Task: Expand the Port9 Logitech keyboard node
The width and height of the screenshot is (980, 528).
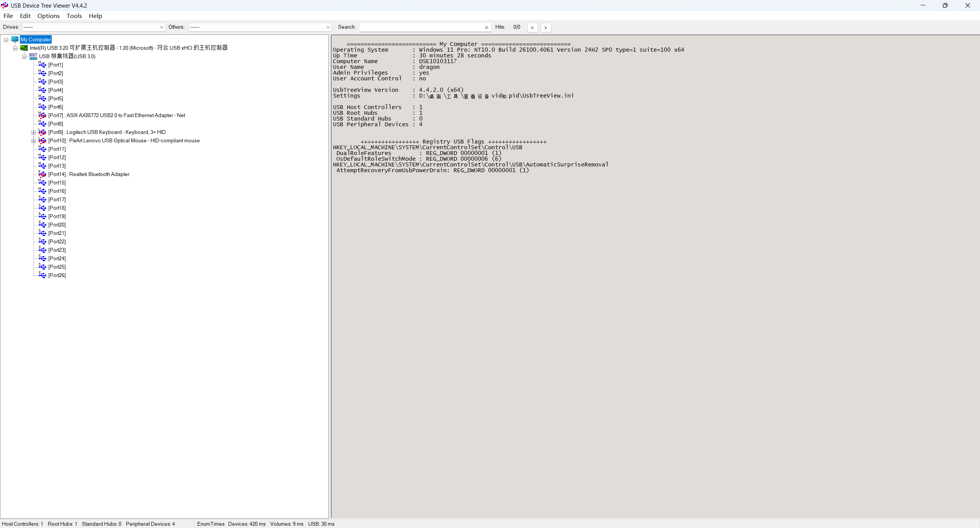Action: pos(34,132)
